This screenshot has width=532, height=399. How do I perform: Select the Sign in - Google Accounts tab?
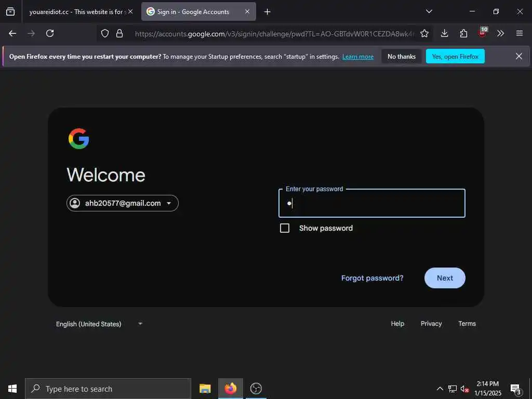[x=198, y=12]
